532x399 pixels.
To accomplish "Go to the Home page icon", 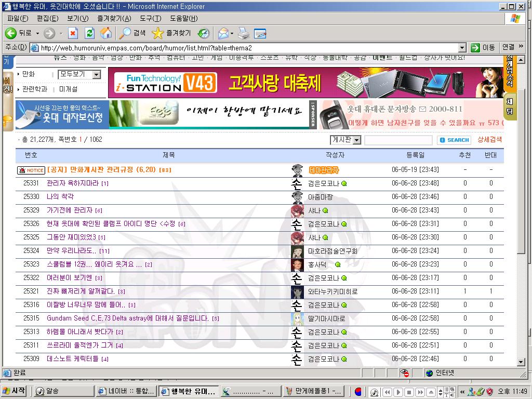I will pyautogui.click(x=105, y=33).
